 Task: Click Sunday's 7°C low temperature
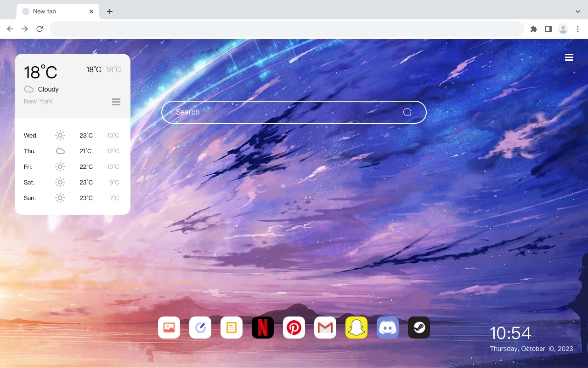tap(114, 198)
